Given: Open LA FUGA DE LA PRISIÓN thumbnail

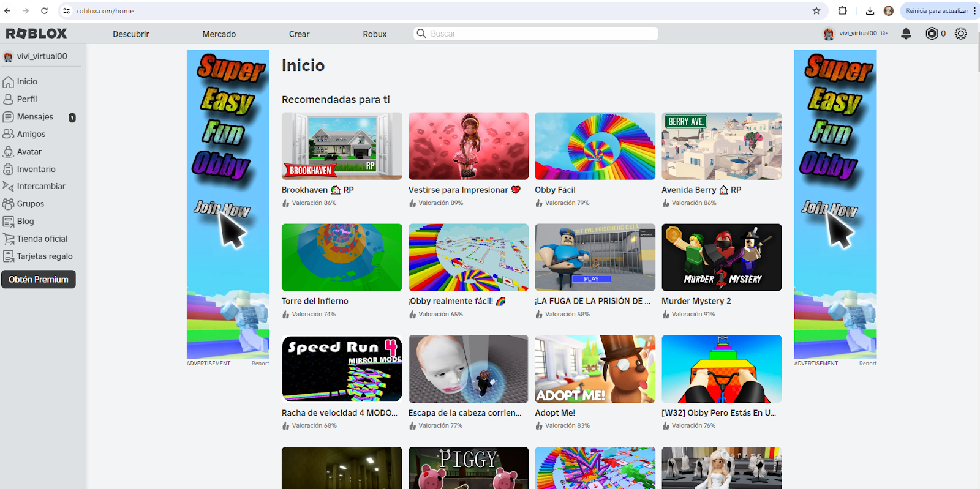Looking at the screenshot, I should coord(595,257).
